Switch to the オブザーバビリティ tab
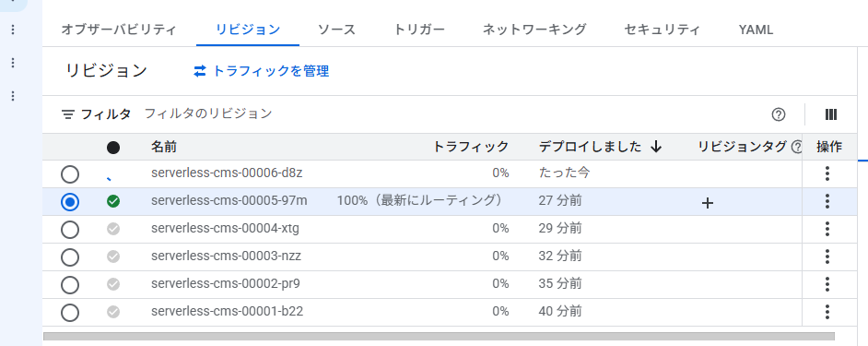Screen dimensions: 868x346 click(119, 30)
